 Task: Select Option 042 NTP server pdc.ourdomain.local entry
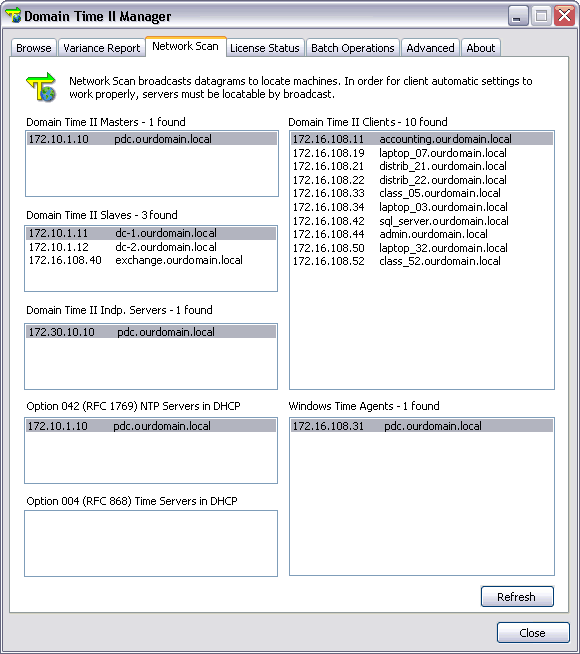151,426
